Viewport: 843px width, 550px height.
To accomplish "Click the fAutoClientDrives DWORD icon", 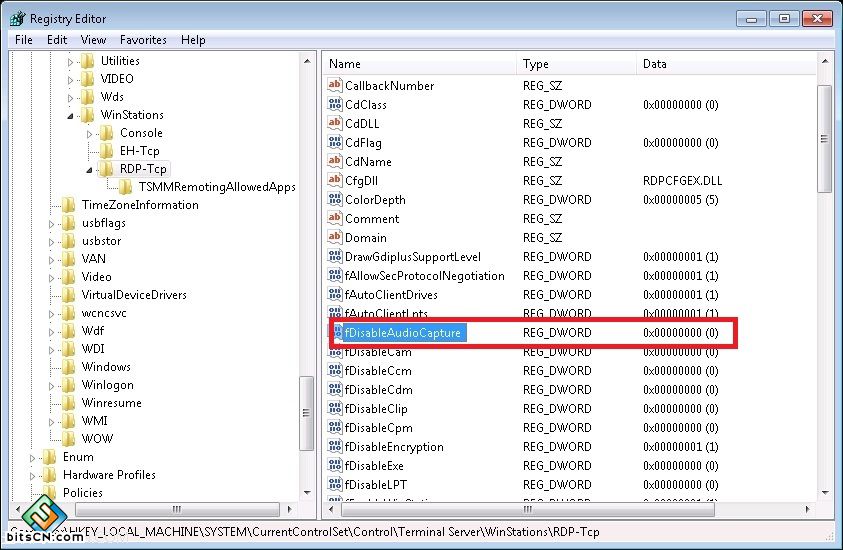I will point(334,294).
